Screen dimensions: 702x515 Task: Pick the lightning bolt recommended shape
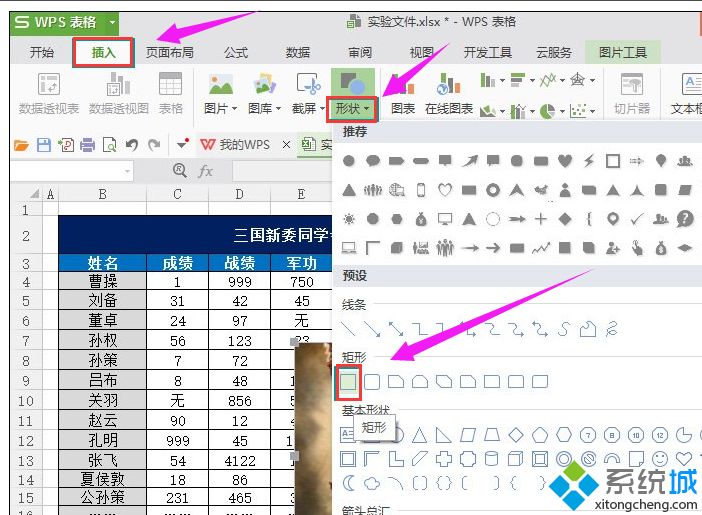coord(589,160)
